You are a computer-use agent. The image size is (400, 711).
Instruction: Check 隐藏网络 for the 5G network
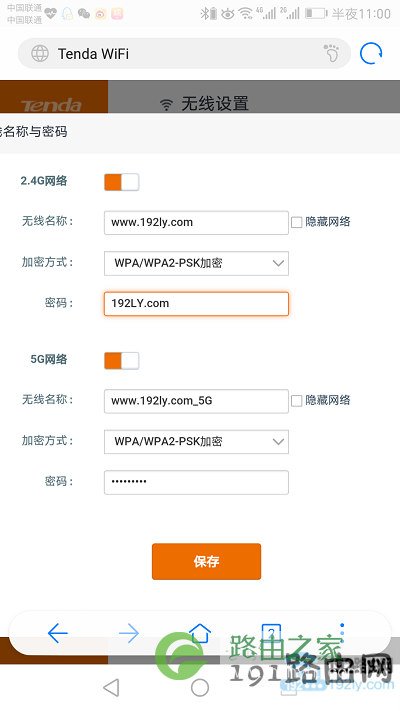[297, 401]
